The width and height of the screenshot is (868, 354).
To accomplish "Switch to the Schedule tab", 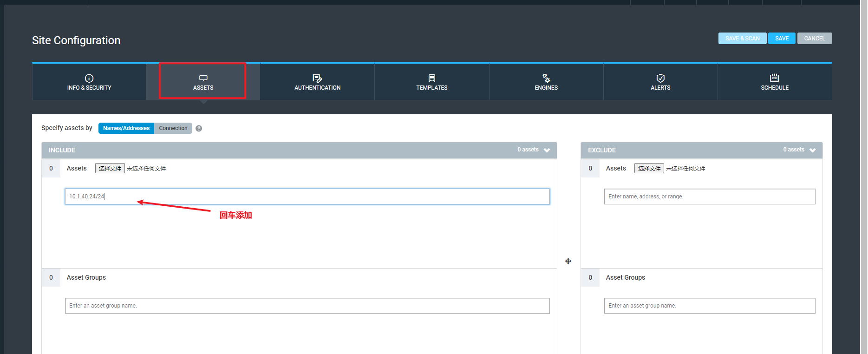I will (775, 82).
